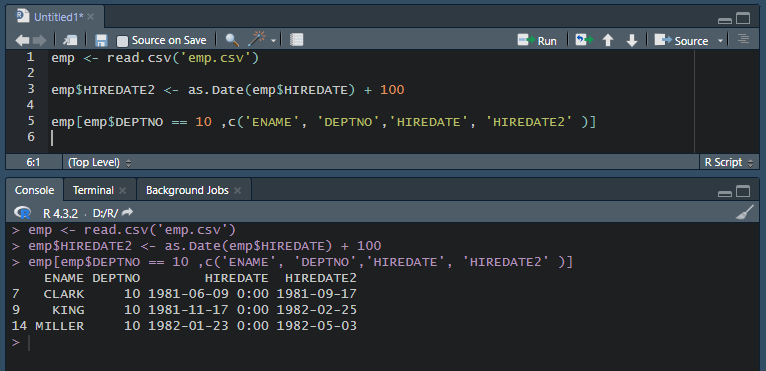Expand the code tools dropdown arrow
The image size is (766, 371).
274,41
